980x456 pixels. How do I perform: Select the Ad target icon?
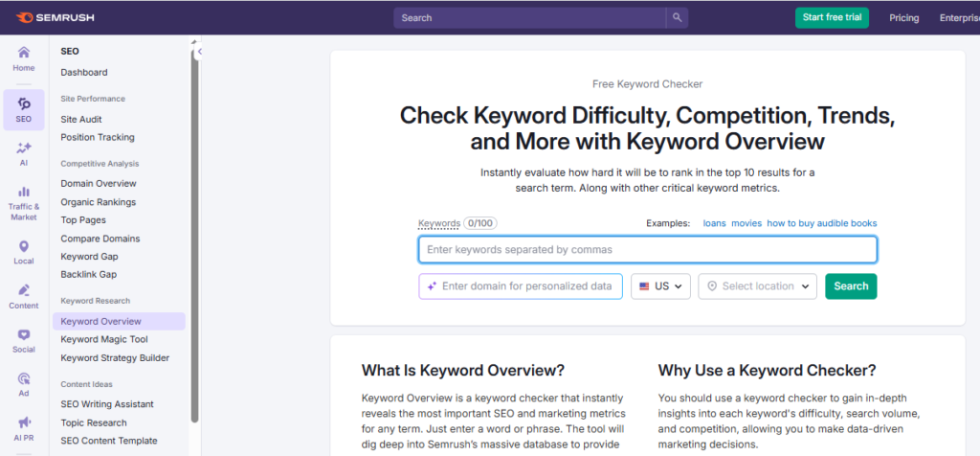[24, 379]
